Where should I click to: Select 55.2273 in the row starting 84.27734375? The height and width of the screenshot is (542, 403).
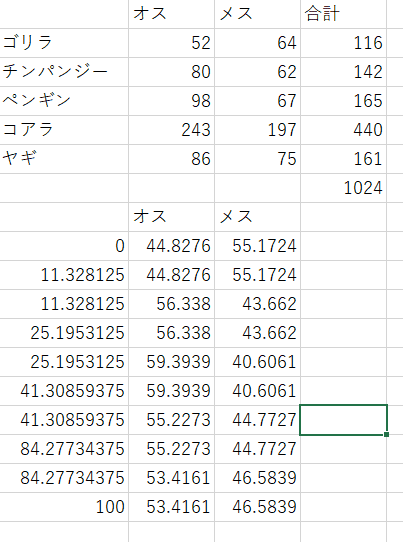tap(171, 450)
